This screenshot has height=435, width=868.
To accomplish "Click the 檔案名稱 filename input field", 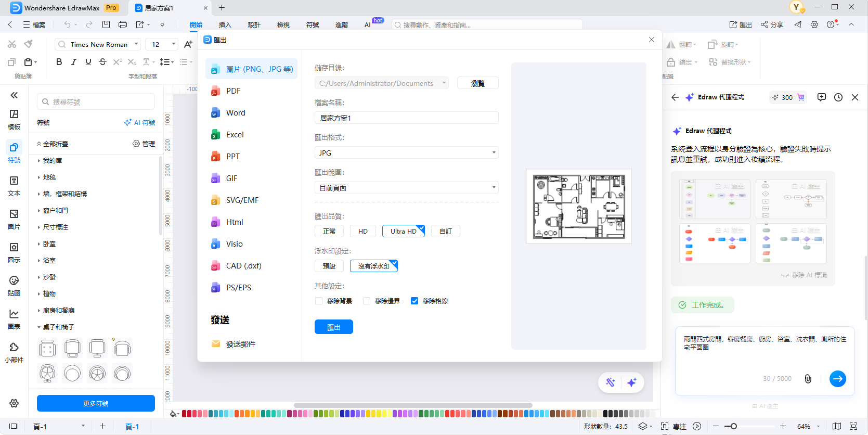I will tap(407, 118).
